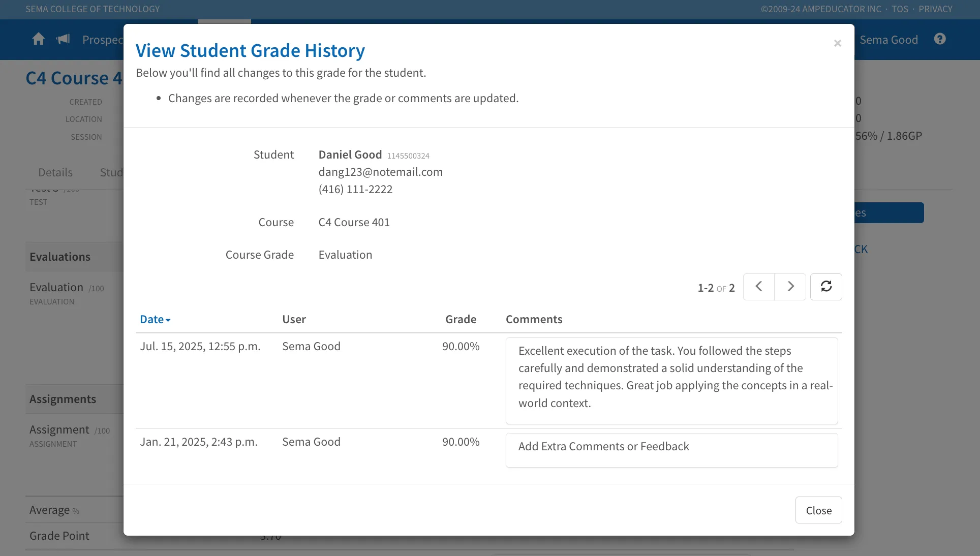Click the 1-2 of 2 pagination count
Viewport: 980px width, 556px height.
716,288
